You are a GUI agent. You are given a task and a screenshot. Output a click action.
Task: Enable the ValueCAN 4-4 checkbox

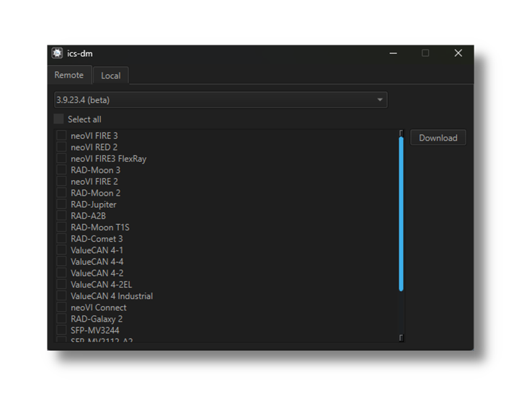(62, 261)
